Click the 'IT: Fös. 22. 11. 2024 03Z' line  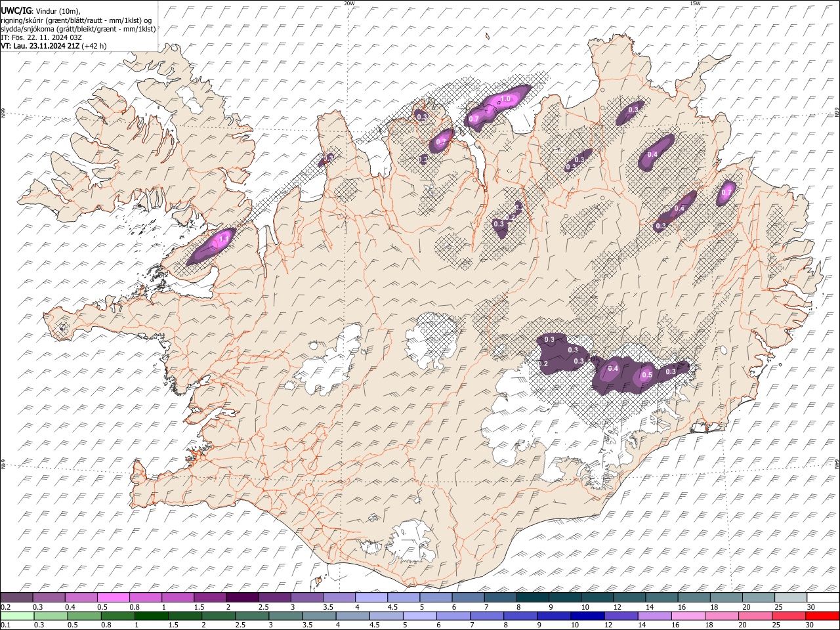[41, 37]
